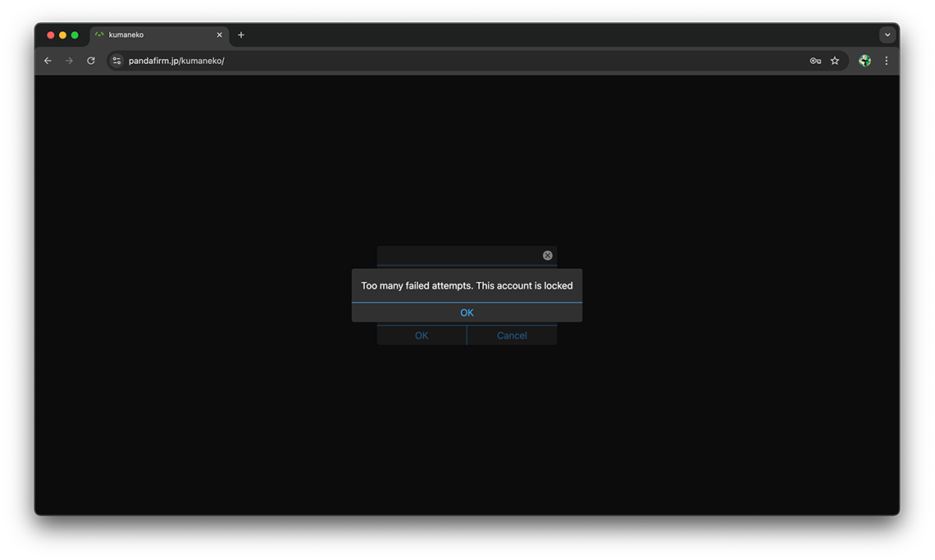935x560 pixels.
Task: Clear the login input with the X icon
Action: coord(547,255)
